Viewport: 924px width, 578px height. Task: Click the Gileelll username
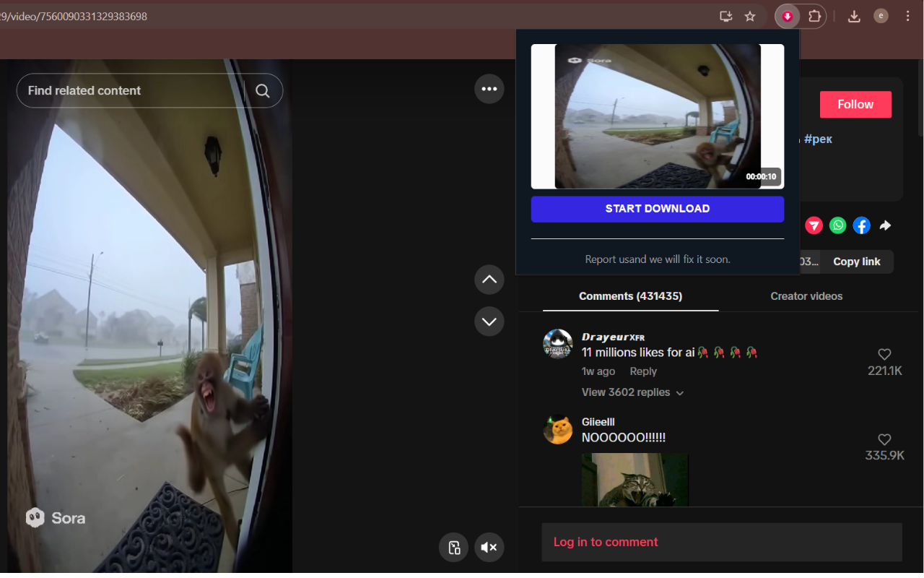pos(598,422)
